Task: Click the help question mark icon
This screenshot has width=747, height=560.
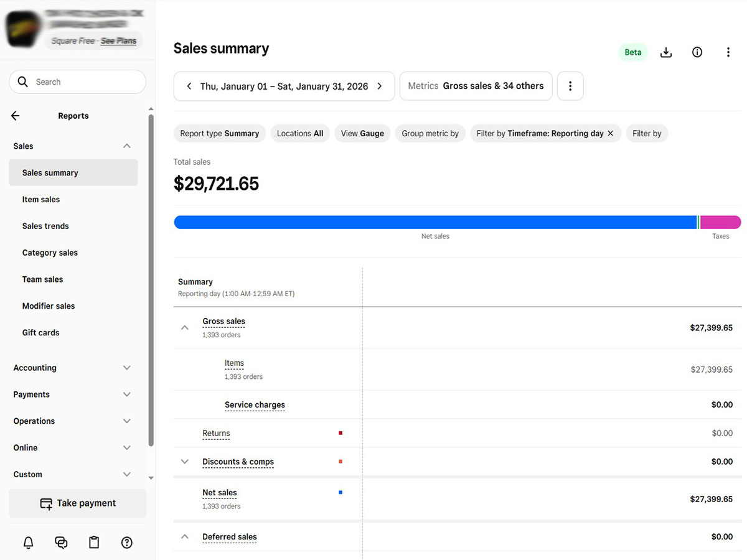Action: (127, 543)
